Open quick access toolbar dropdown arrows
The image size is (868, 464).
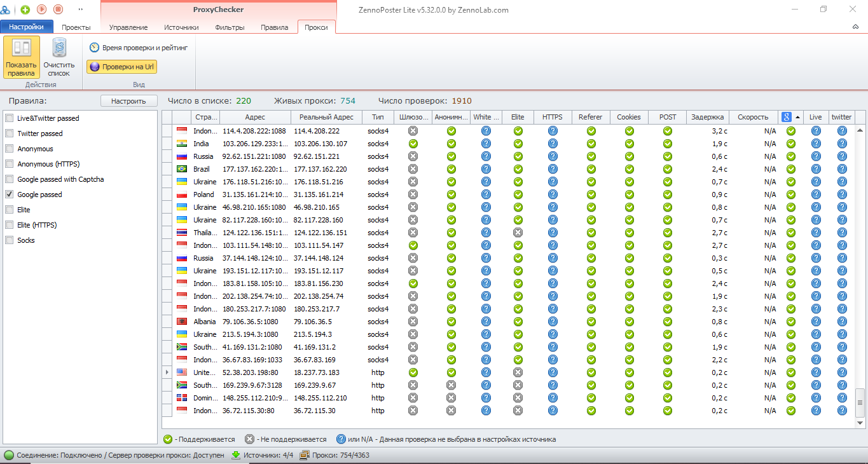81,10
